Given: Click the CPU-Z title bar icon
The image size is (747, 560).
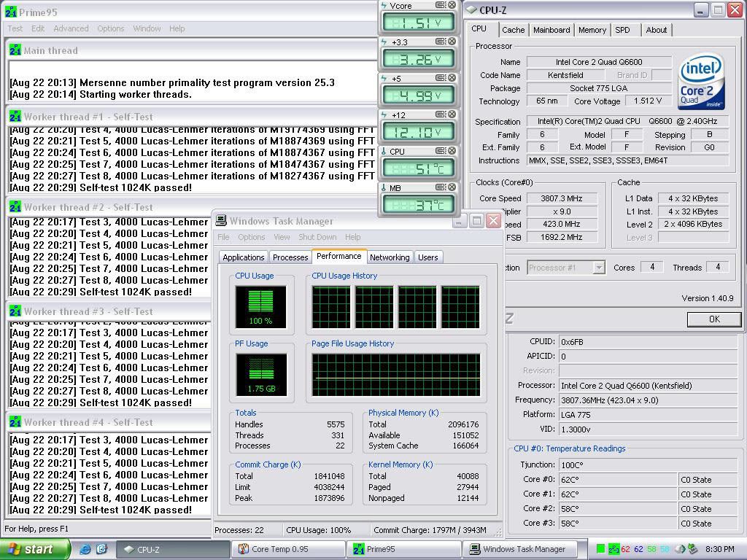Looking at the screenshot, I should pos(471,9).
